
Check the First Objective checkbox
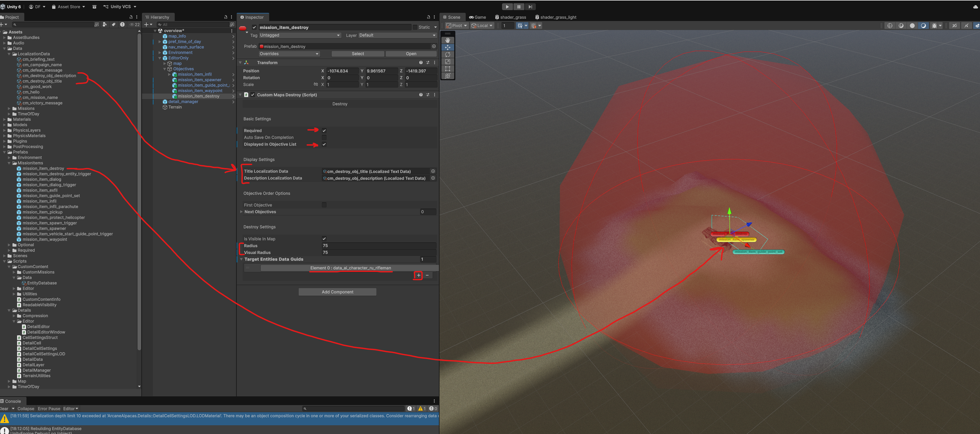pyautogui.click(x=324, y=205)
